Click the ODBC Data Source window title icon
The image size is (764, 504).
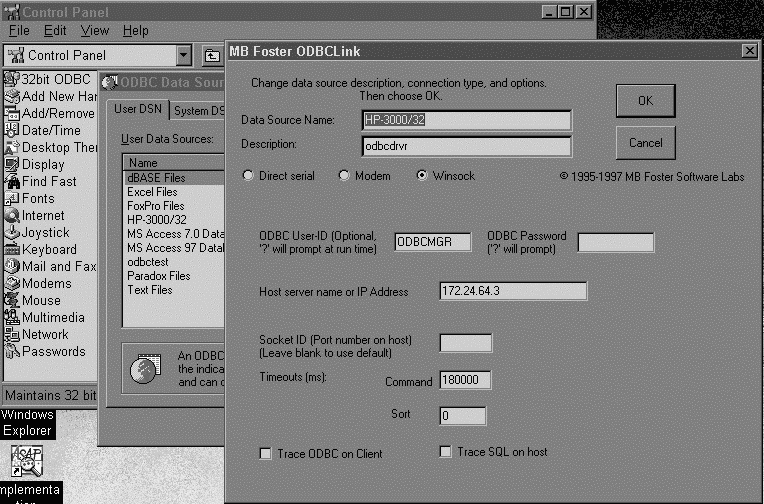[x=110, y=82]
